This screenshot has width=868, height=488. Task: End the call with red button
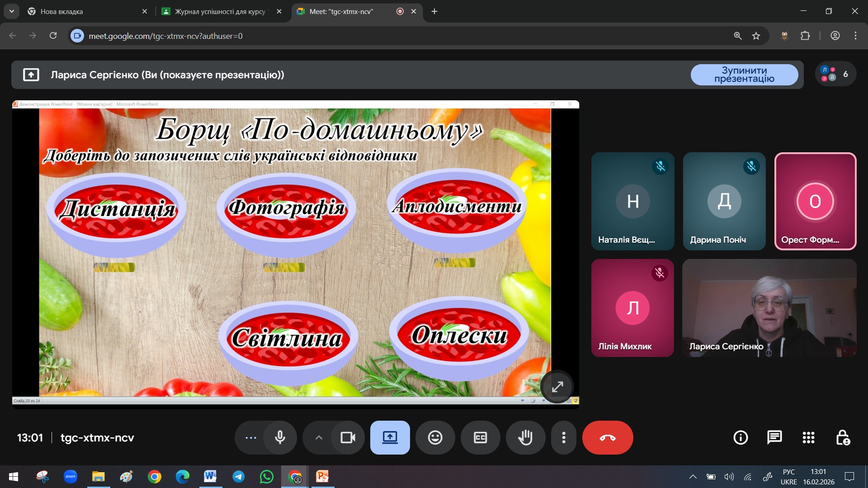coord(607,437)
